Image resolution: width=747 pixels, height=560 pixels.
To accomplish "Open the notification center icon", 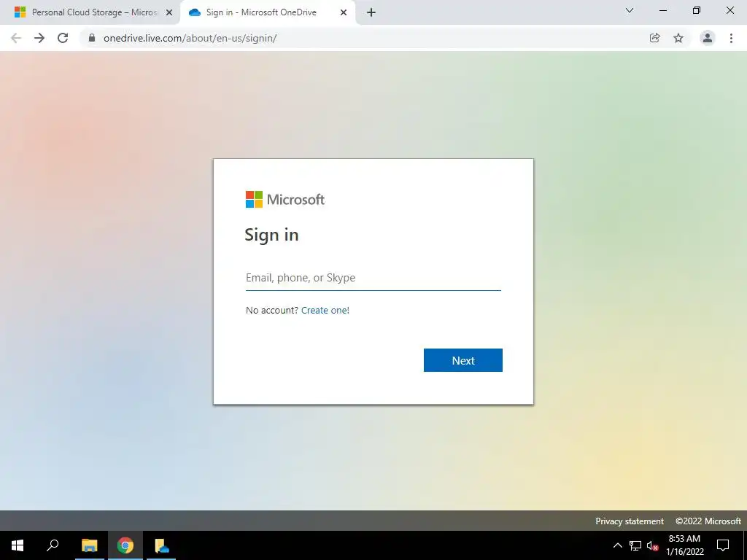I will [x=723, y=545].
